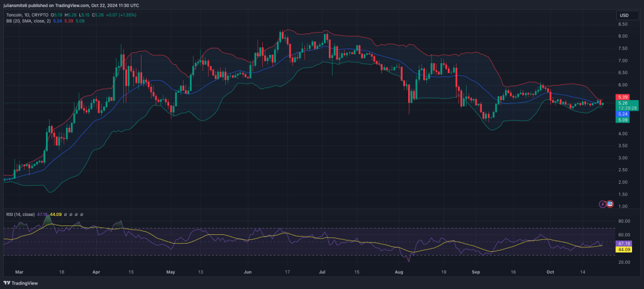Click the Mar date label on time axis
Screen dimensions: 644x289
click(19, 272)
